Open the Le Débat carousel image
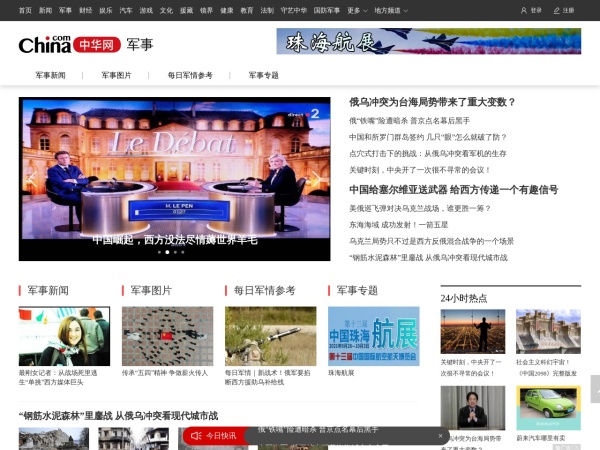600x450 pixels. tap(175, 170)
